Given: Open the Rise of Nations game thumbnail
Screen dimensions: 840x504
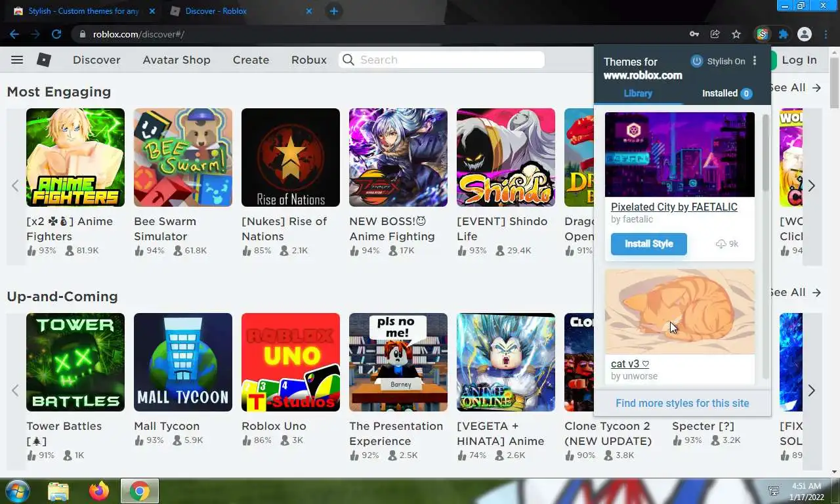Looking at the screenshot, I should [291, 157].
